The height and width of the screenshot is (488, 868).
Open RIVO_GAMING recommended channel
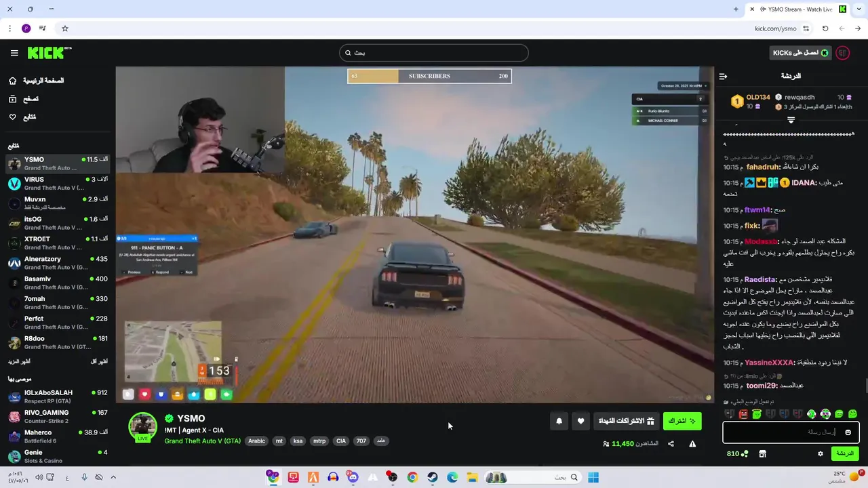click(x=58, y=416)
